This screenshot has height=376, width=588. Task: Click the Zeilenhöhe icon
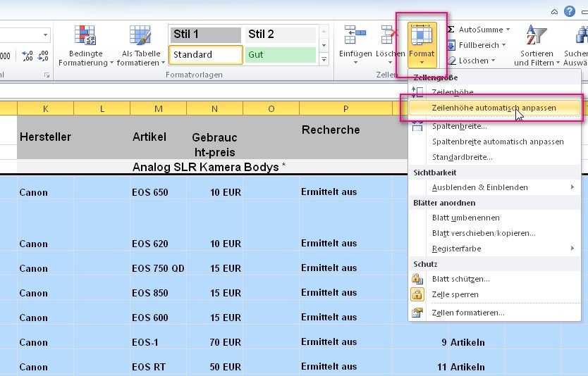[x=417, y=92]
